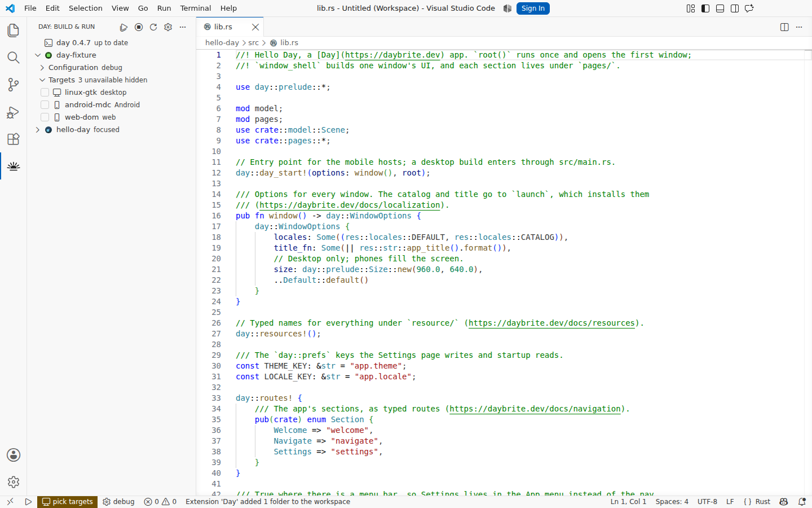Open the Accounts menu icon
The height and width of the screenshot is (508, 812).
14,455
